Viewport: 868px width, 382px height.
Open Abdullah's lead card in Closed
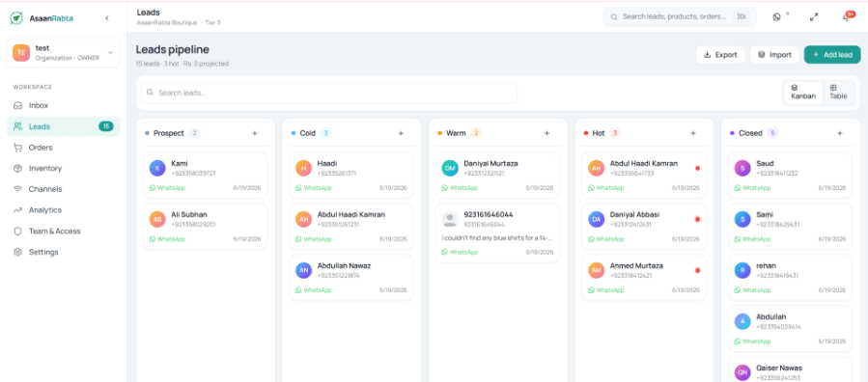pyautogui.click(x=790, y=328)
